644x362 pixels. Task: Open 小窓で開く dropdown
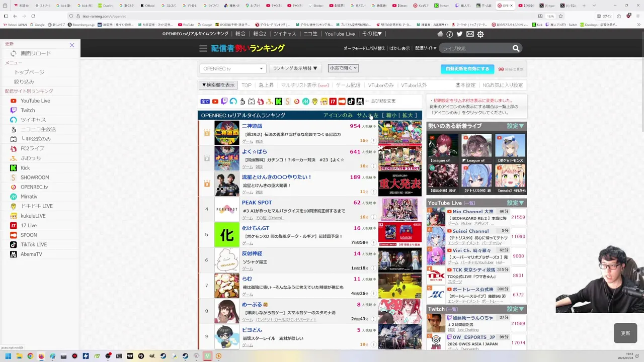point(343,68)
